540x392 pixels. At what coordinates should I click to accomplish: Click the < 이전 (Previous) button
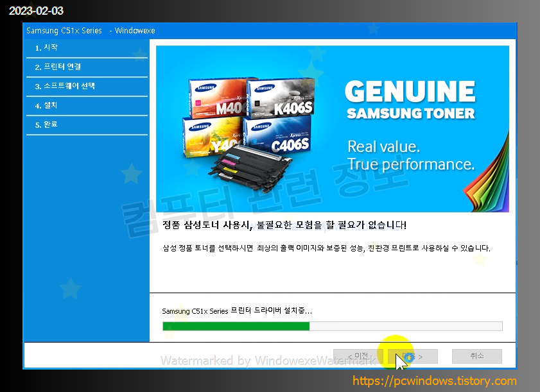click(x=358, y=356)
